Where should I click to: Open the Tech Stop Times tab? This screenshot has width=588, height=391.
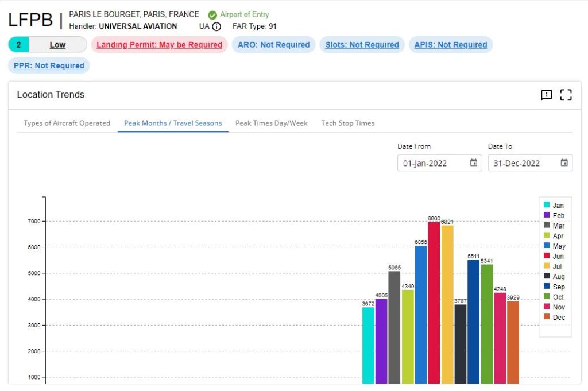(x=347, y=123)
